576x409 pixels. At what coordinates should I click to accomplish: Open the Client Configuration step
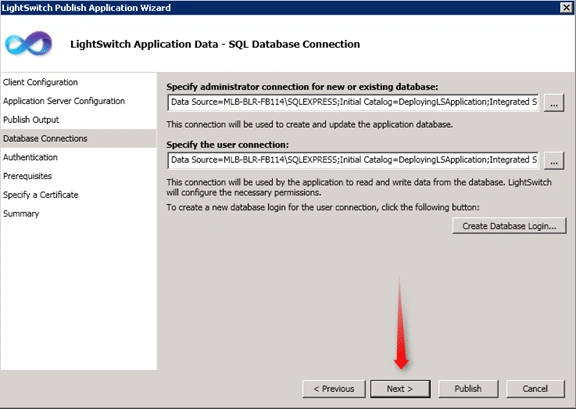coord(40,82)
